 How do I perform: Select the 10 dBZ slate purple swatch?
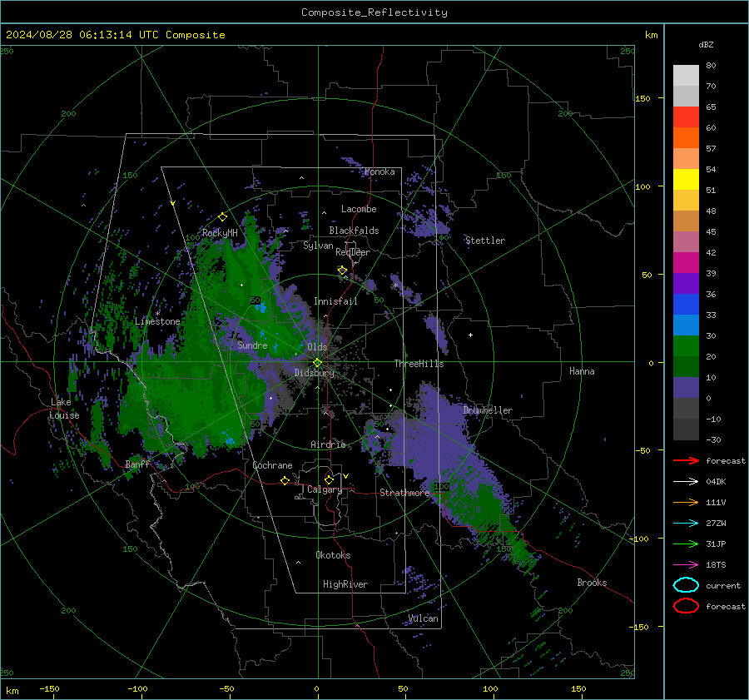click(x=686, y=388)
